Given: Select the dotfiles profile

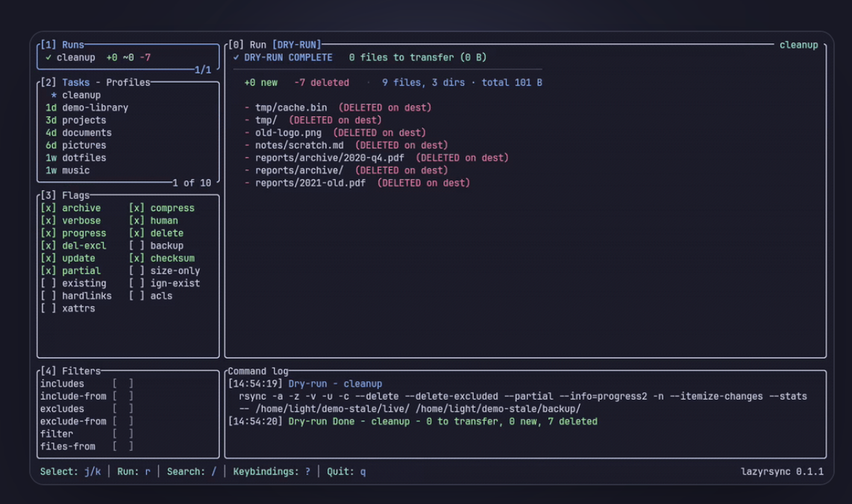Looking at the screenshot, I should 128,157.
